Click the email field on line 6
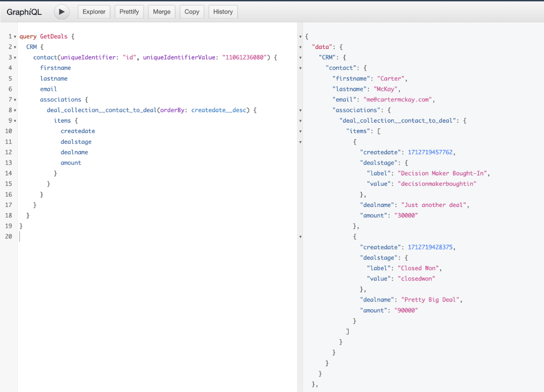The width and height of the screenshot is (544, 392). click(49, 89)
